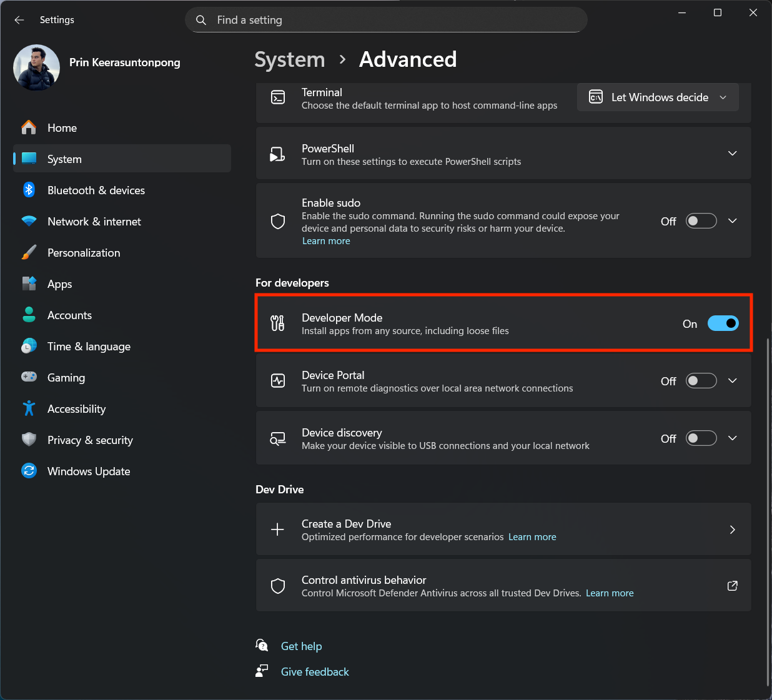Open Accessibility via its person icon
Image resolution: width=772 pixels, height=700 pixels.
click(x=29, y=408)
